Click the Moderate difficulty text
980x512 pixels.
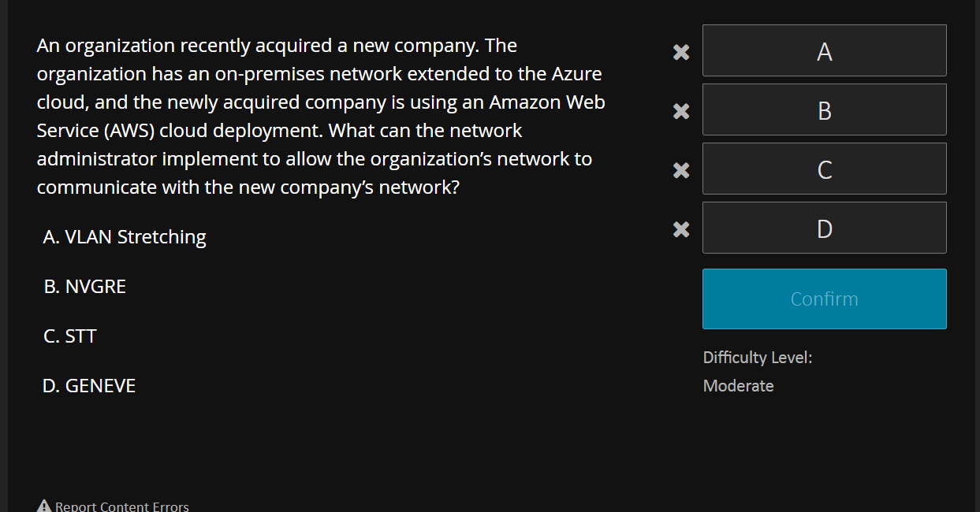738,386
